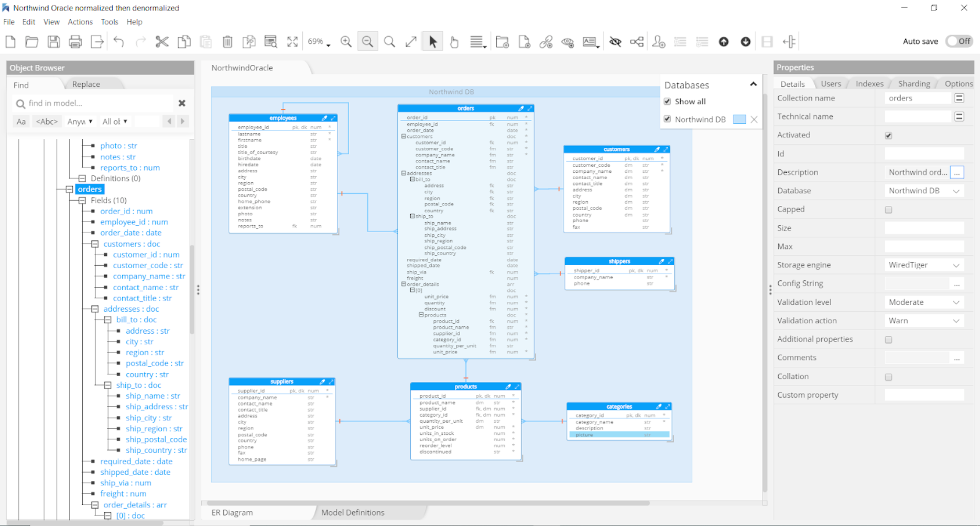
Task: Activate the hand pan tool
Action: click(x=454, y=41)
